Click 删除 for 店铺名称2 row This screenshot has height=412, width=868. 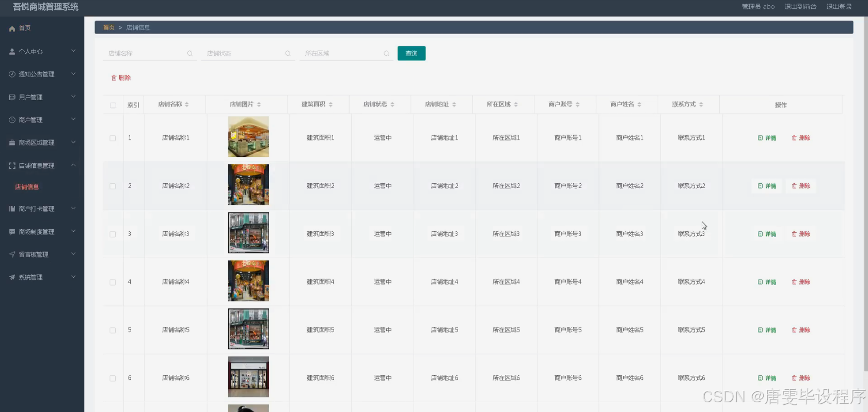801,186
